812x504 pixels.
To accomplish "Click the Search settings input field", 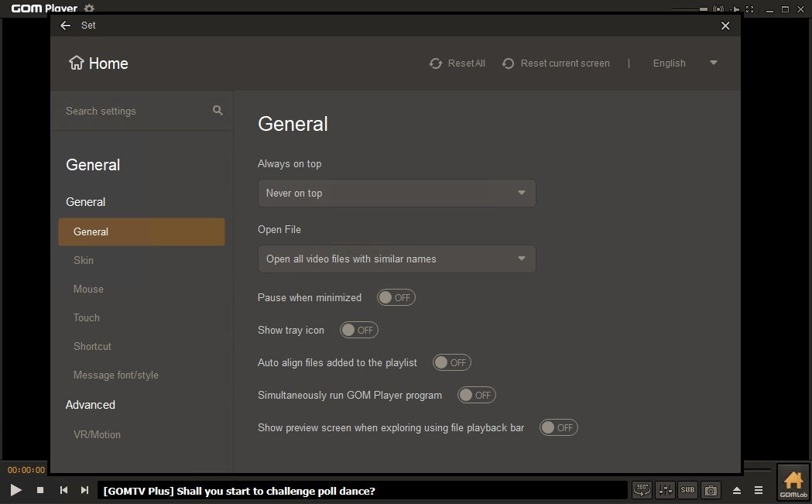I will 132,111.
